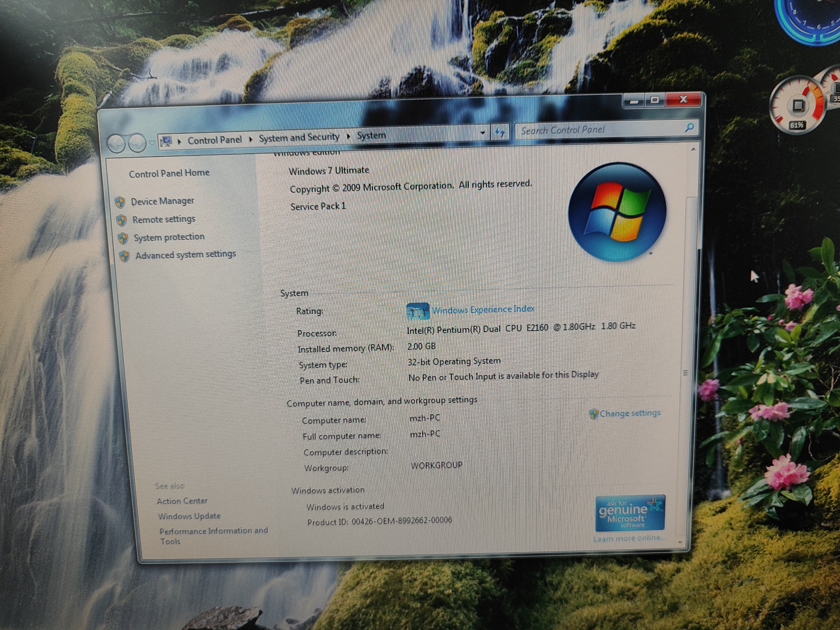Open the Control Panel Home link

(169, 174)
